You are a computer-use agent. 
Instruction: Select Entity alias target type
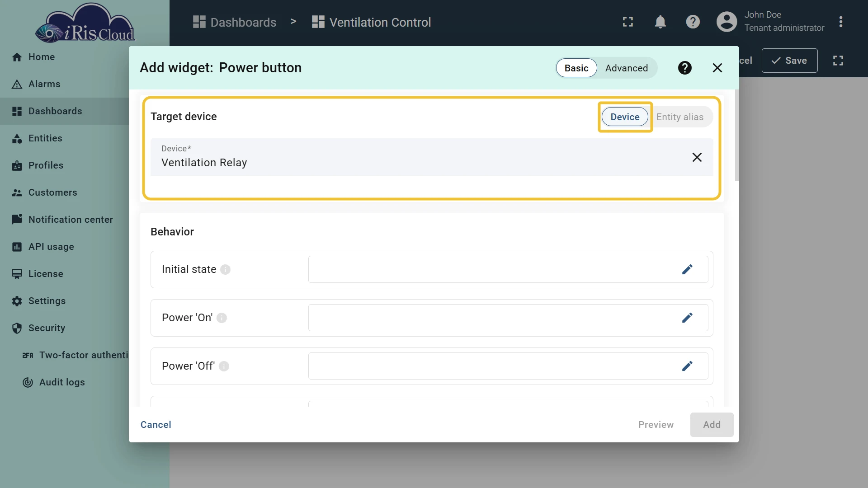pos(679,117)
